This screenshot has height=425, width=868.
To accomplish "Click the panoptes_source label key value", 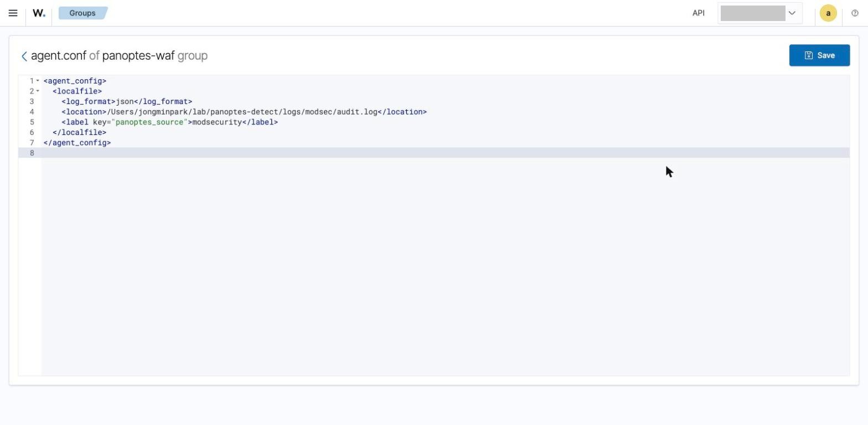I will pyautogui.click(x=149, y=122).
